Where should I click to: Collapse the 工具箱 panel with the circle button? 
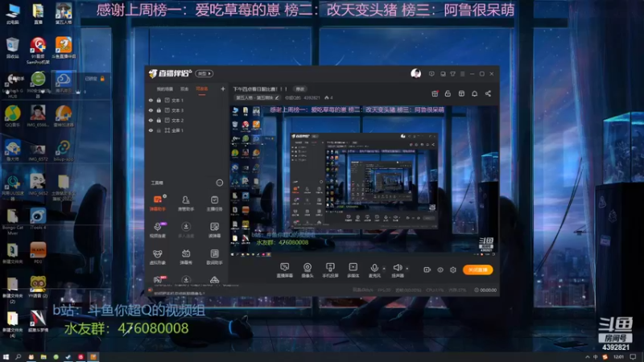point(220,183)
